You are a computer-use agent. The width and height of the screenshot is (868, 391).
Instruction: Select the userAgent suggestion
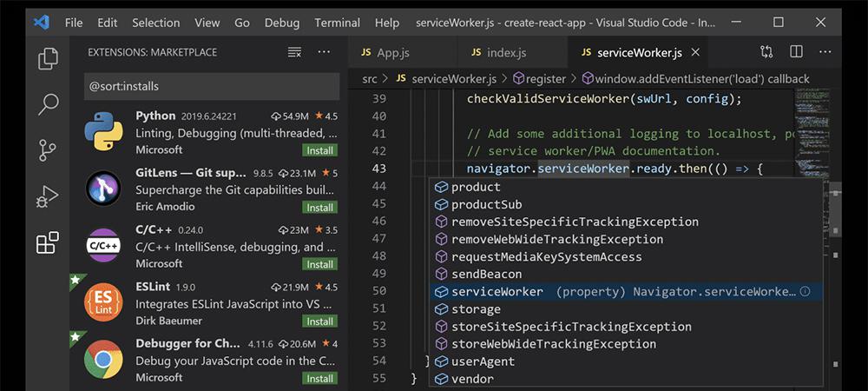(626, 361)
